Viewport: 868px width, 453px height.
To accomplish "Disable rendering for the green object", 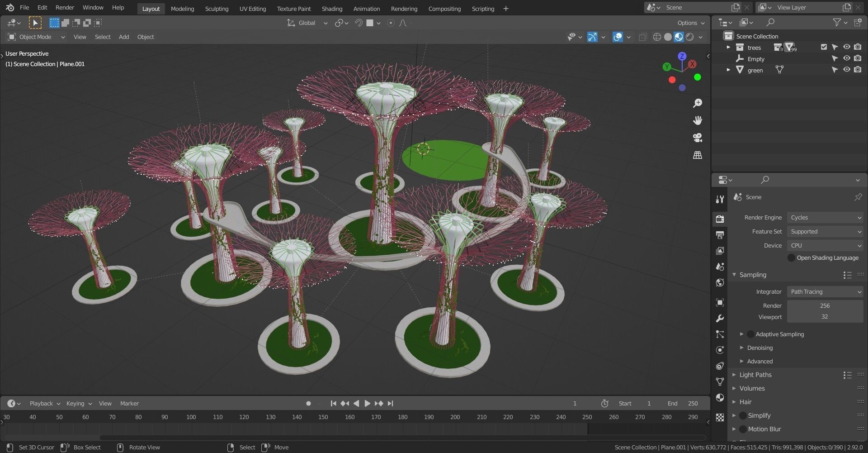I will pyautogui.click(x=858, y=70).
